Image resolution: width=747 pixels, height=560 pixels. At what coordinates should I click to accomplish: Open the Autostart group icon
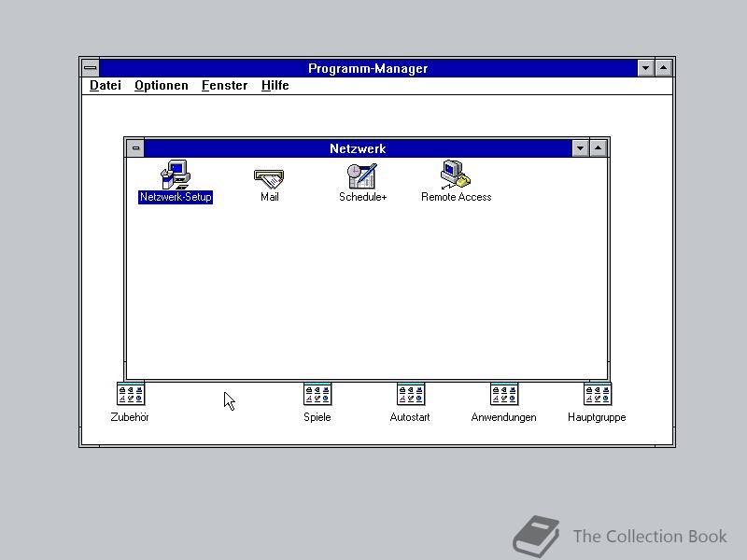411,394
